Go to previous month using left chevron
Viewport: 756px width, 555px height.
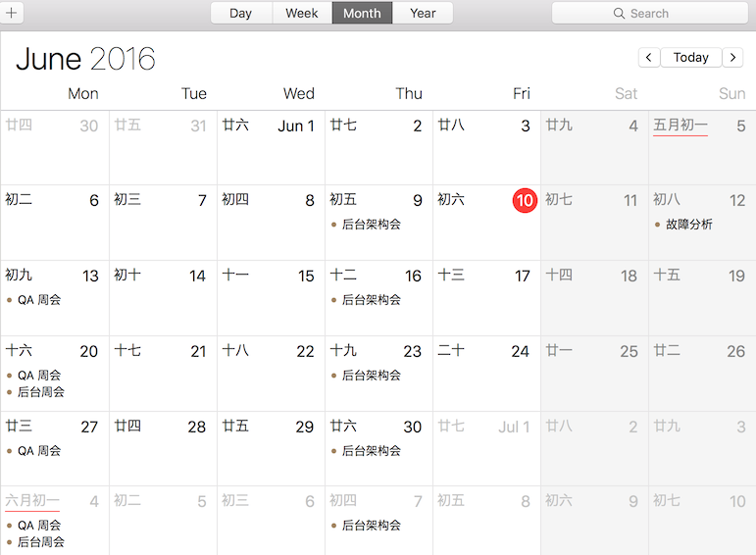[x=648, y=58]
